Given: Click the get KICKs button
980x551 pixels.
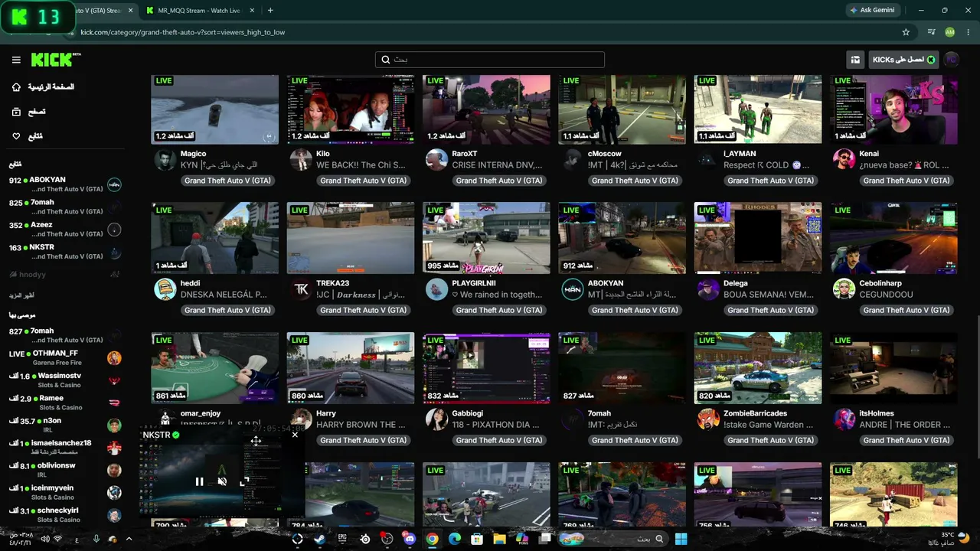Looking at the screenshot, I should (x=904, y=60).
